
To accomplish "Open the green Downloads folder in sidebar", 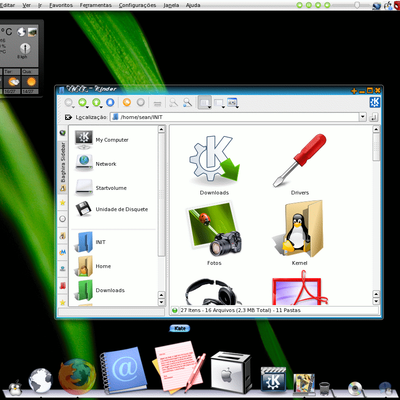I will click(x=101, y=290).
